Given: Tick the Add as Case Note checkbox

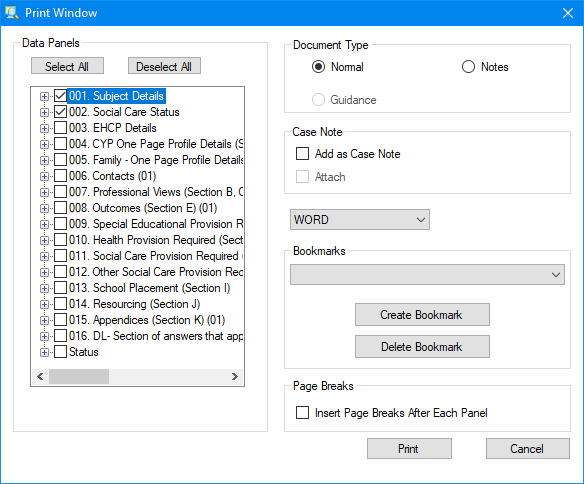Looking at the screenshot, I should (x=302, y=153).
